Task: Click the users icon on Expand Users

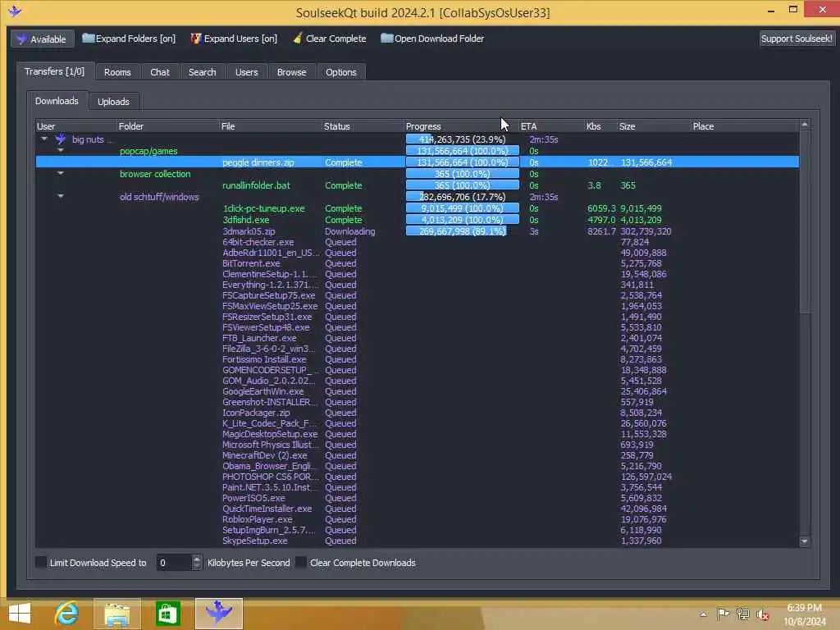Action: click(196, 38)
